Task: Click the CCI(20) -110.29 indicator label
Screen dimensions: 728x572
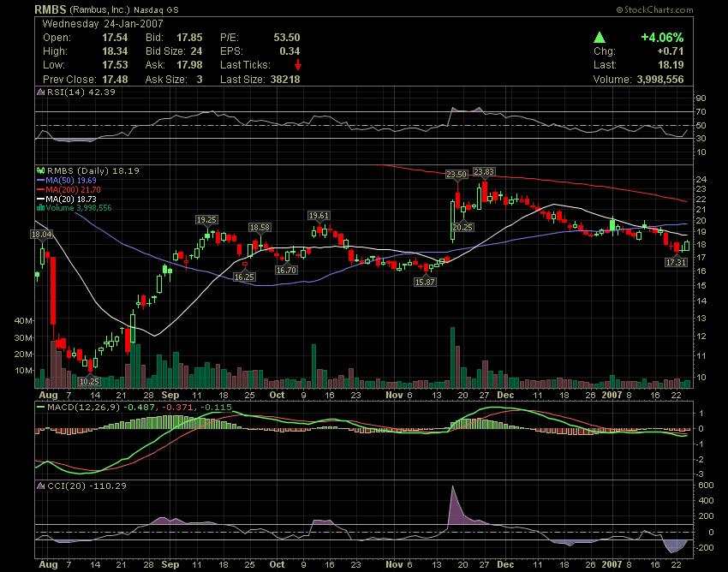Action: tap(87, 486)
